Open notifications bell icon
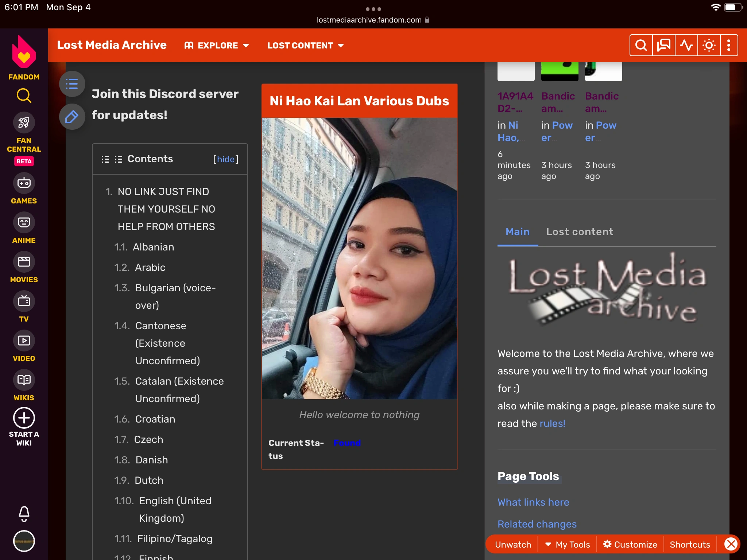 [x=24, y=513]
